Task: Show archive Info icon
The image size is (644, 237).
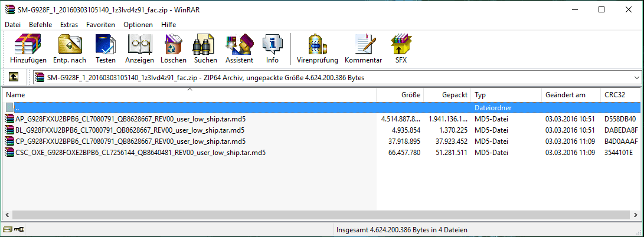Action: click(x=272, y=44)
